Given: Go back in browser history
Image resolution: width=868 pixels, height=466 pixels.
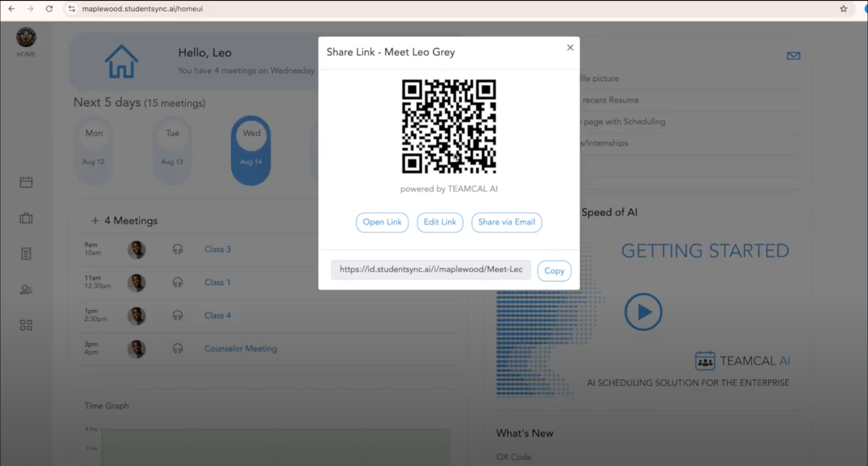Looking at the screenshot, I should (x=12, y=9).
